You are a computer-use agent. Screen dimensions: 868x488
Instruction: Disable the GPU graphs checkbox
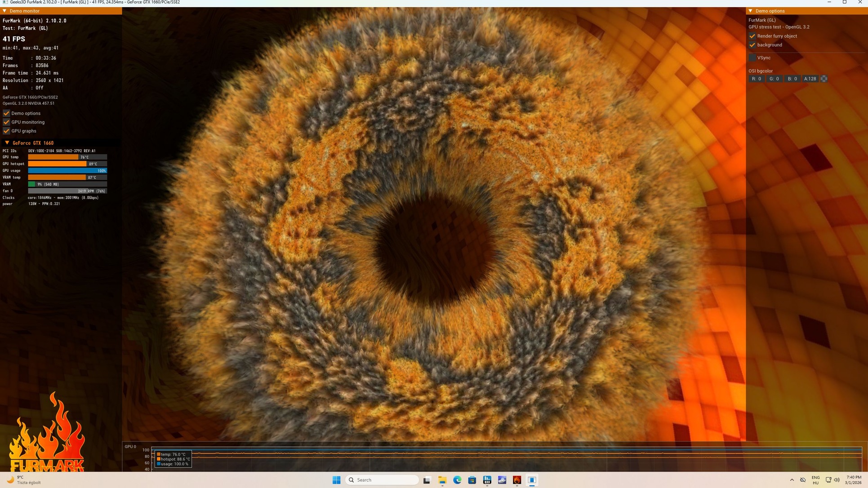pos(6,131)
